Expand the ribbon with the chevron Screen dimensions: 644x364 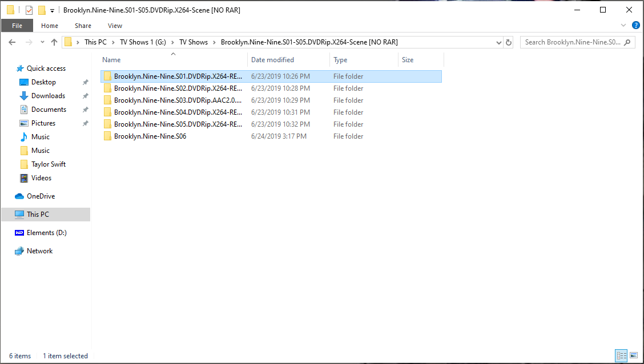tap(623, 26)
